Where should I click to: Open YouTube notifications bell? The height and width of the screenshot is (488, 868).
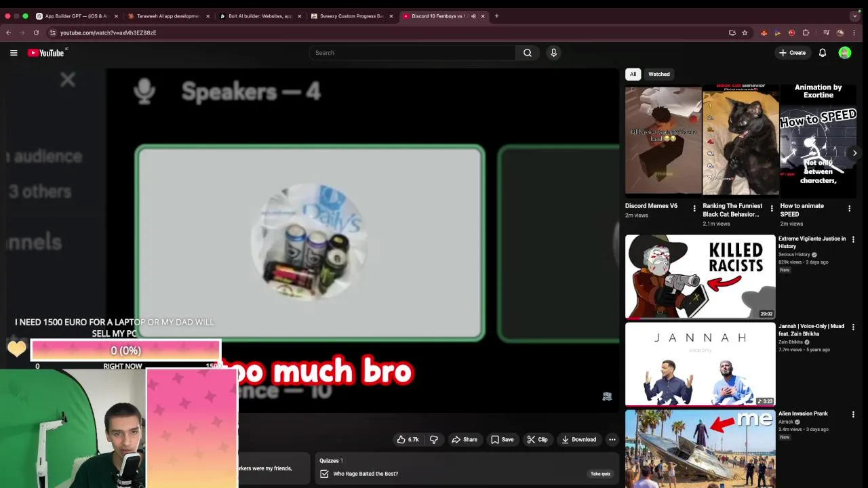pos(823,53)
